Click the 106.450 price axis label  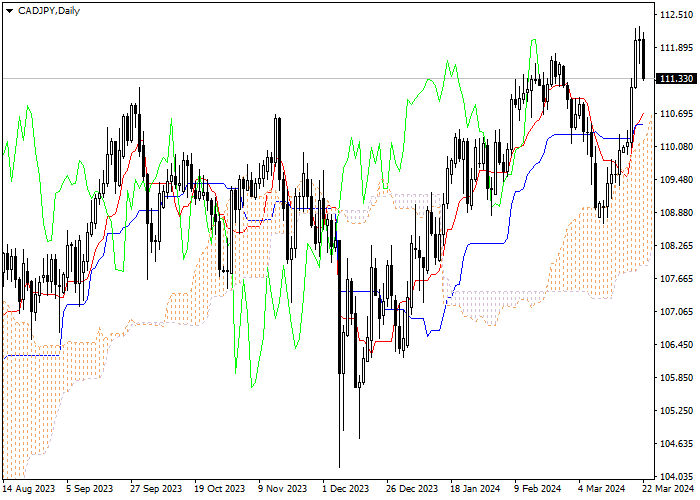677,344
